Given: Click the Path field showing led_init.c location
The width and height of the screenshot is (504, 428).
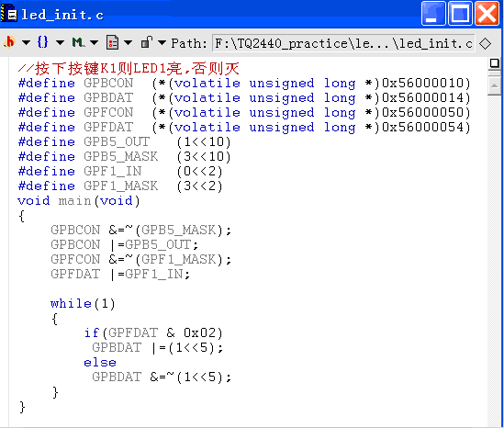Looking at the screenshot, I should [x=343, y=43].
